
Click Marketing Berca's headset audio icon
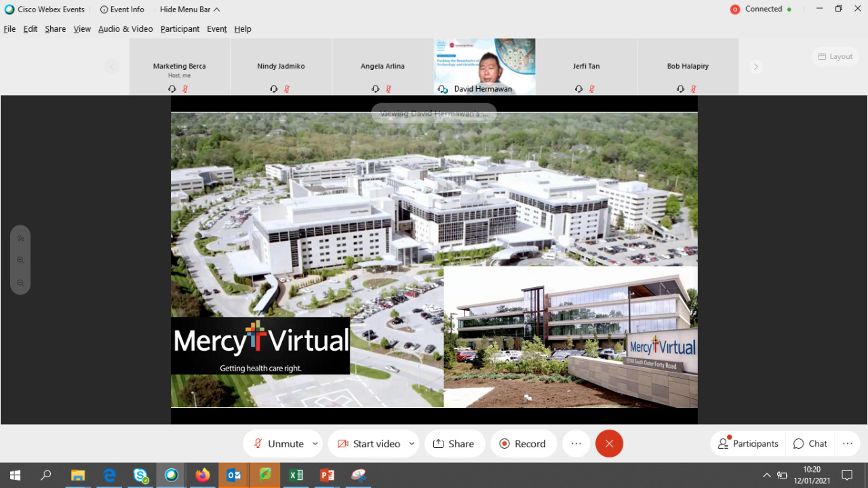172,89
